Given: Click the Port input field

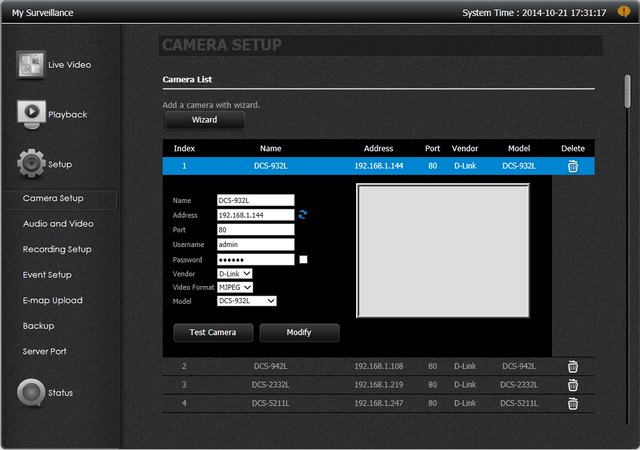Looking at the screenshot, I should pyautogui.click(x=256, y=229).
